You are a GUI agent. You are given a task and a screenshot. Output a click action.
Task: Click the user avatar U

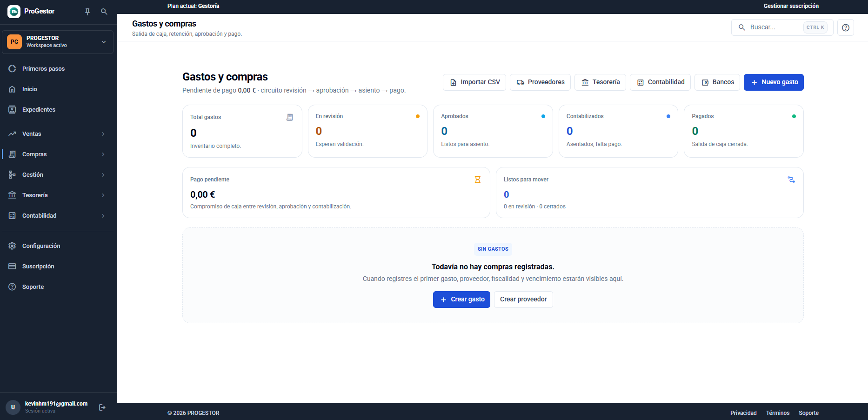[x=13, y=407]
